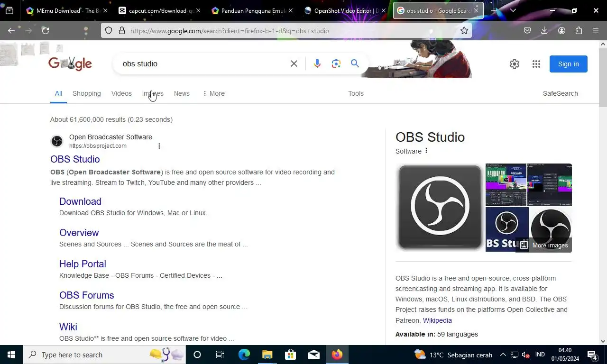
Task: Search by image with the lens icon
Action: click(x=336, y=64)
